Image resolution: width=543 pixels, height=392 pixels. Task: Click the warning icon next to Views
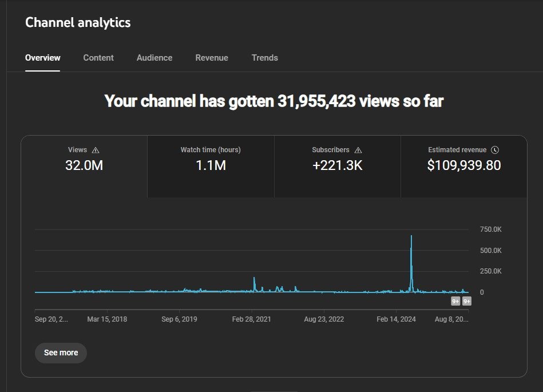pos(96,150)
